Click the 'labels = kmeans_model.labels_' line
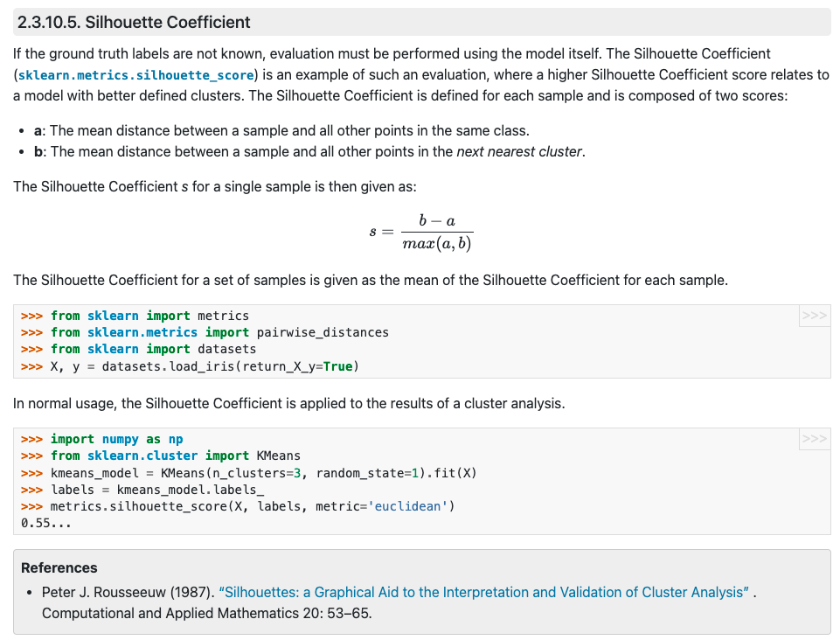 pyautogui.click(x=142, y=490)
